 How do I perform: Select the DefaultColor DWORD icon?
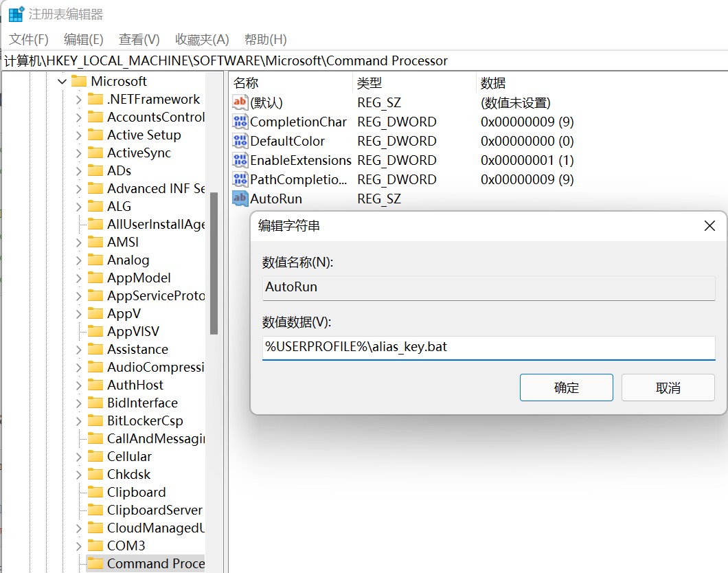240,141
